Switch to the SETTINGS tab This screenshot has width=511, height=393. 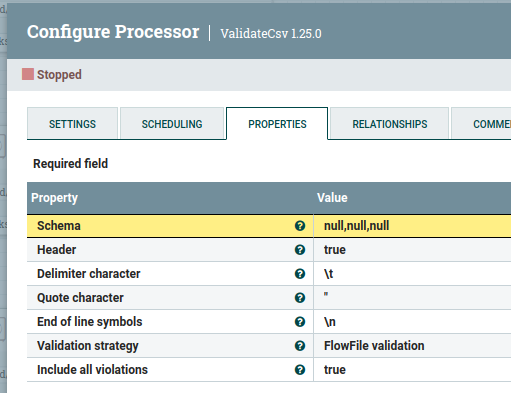pos(72,124)
